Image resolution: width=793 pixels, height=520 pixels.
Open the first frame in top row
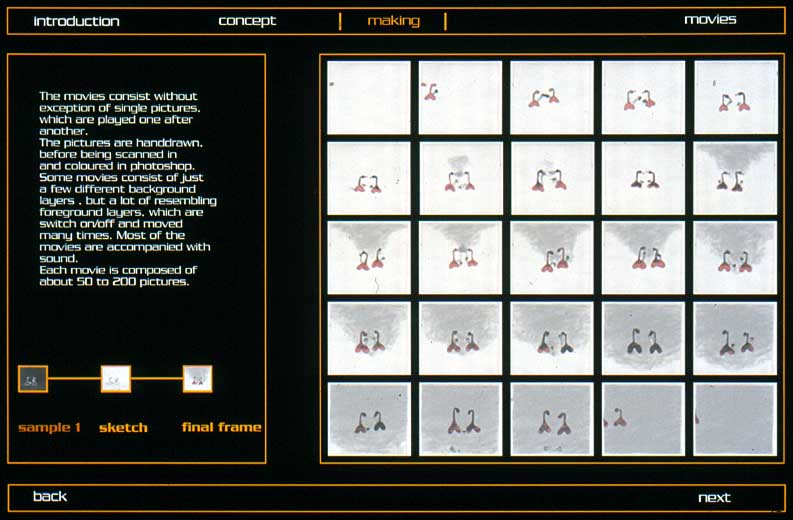pyautogui.click(x=369, y=97)
